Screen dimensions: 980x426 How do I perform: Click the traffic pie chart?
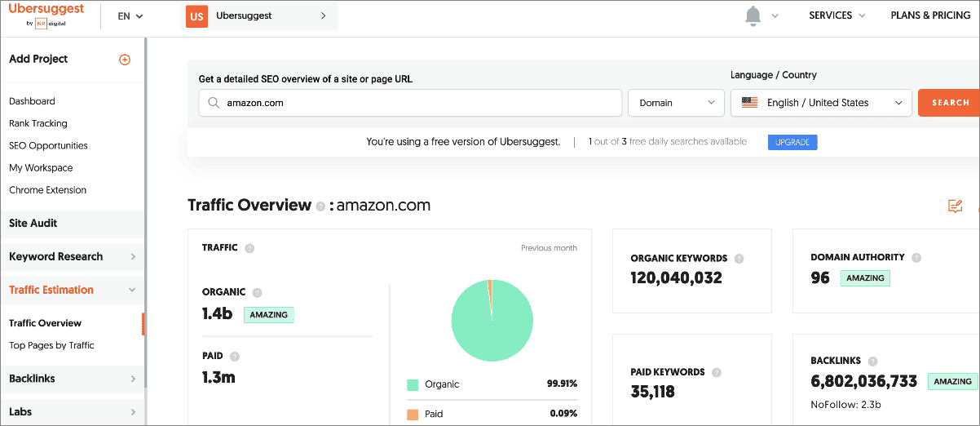[492, 321]
